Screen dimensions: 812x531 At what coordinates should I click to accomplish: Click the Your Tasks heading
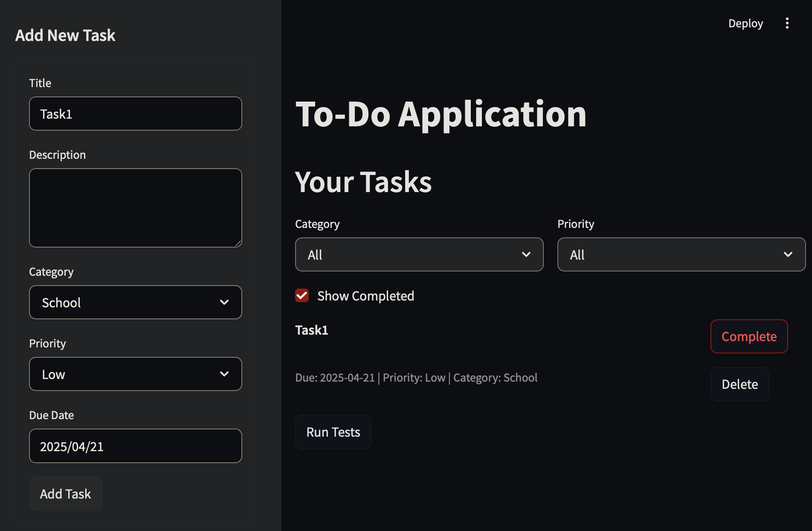coord(363,182)
